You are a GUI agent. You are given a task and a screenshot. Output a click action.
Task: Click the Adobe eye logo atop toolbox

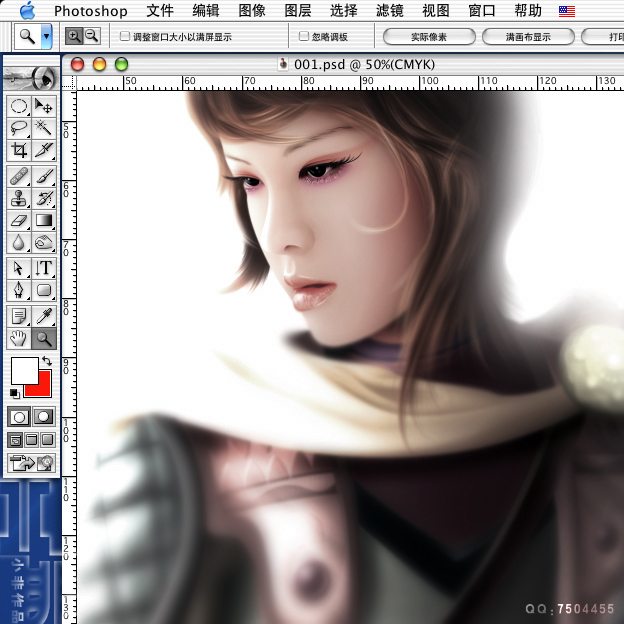[31, 78]
